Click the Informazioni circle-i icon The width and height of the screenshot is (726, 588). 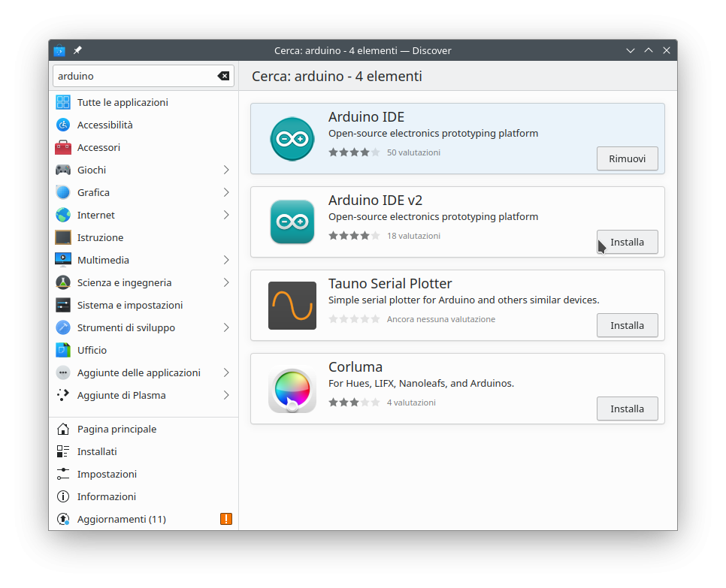click(63, 497)
